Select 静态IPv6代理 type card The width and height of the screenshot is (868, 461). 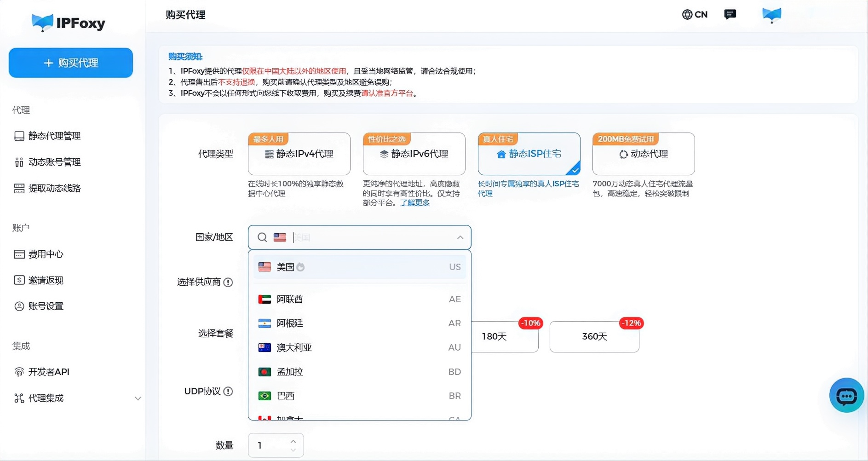pos(414,154)
